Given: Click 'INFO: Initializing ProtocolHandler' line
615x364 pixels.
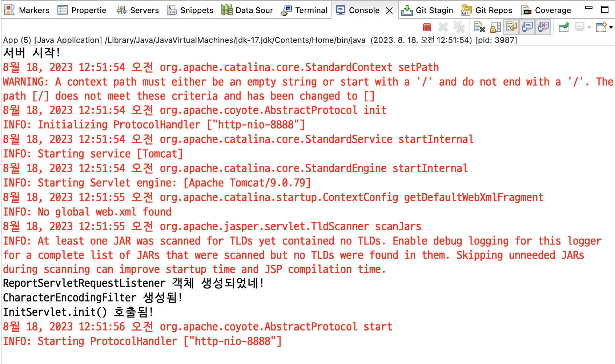Looking at the screenshot, I should (154, 125).
